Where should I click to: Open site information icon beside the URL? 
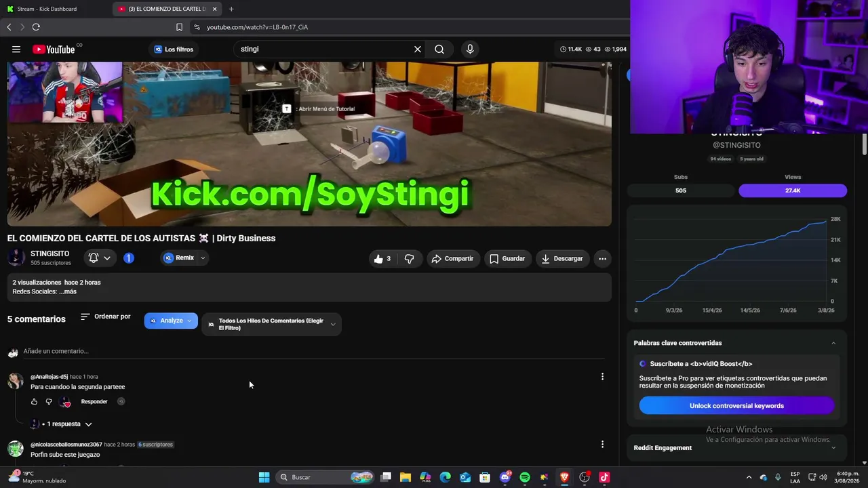[197, 27]
